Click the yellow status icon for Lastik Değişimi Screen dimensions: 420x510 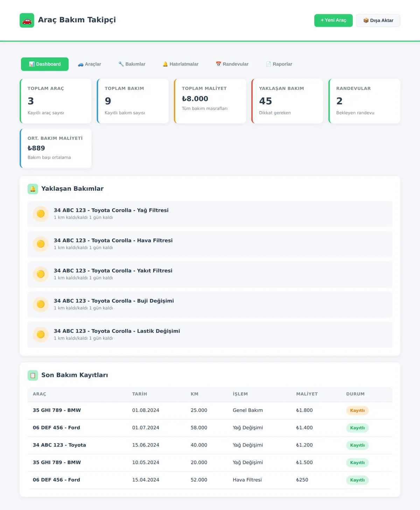pyautogui.click(x=41, y=335)
